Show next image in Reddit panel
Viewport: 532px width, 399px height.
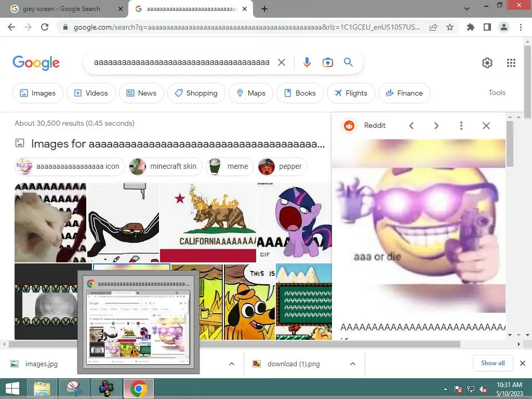coord(436,126)
